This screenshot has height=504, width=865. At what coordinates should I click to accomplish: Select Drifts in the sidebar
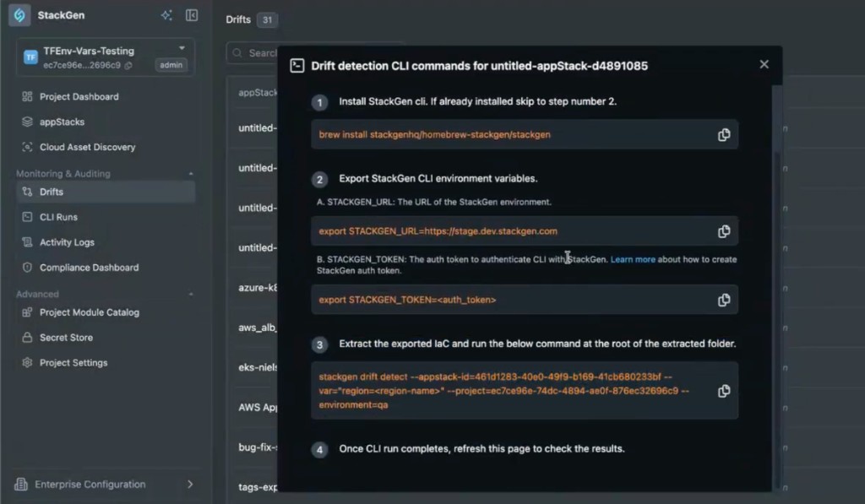click(x=106, y=192)
